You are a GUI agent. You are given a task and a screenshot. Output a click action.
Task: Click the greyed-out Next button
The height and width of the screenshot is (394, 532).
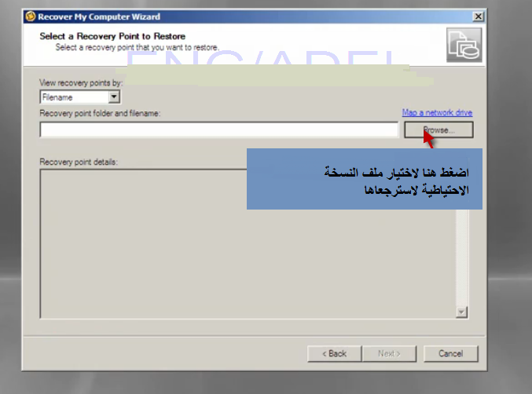coord(389,354)
